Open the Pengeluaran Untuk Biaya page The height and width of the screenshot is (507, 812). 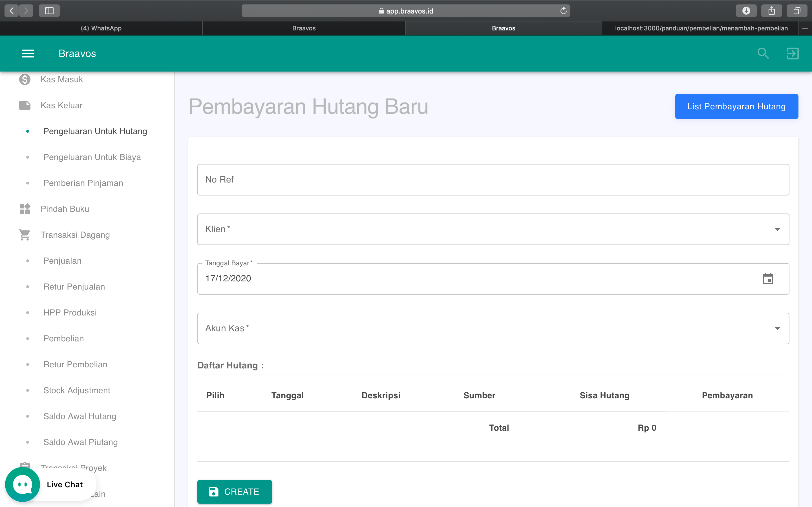coord(92,157)
